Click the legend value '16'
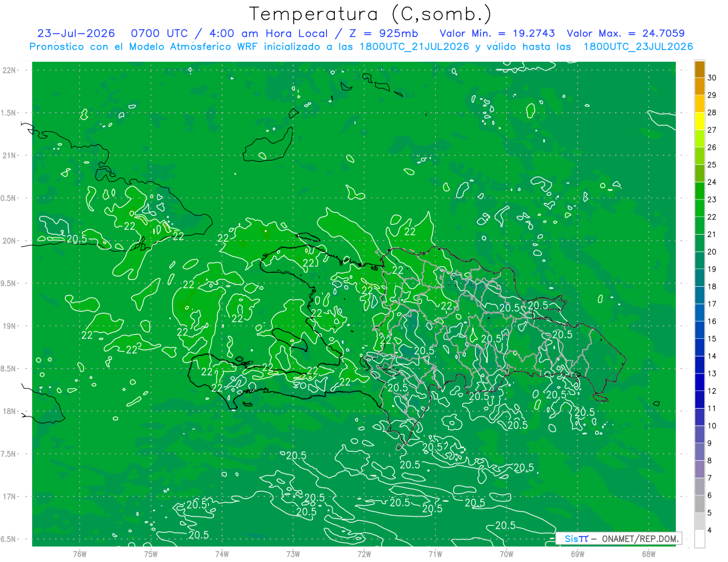728x562 pixels. click(712, 322)
